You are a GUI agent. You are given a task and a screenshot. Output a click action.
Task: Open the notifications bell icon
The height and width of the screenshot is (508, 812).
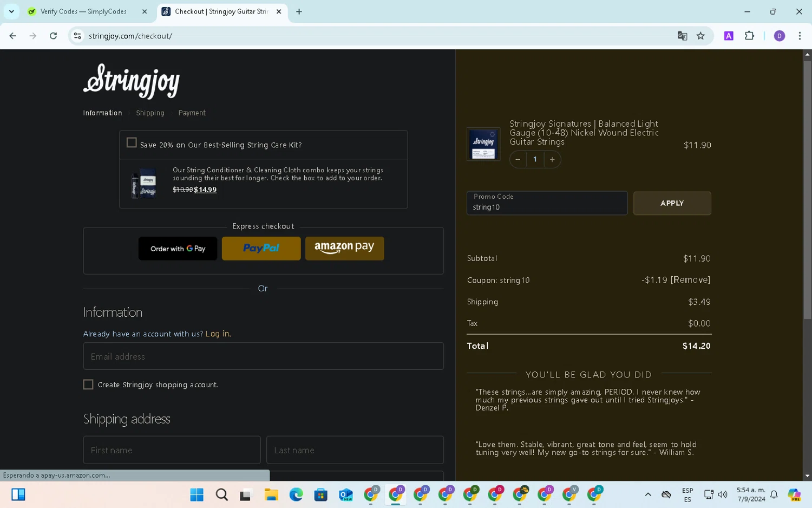774,494
